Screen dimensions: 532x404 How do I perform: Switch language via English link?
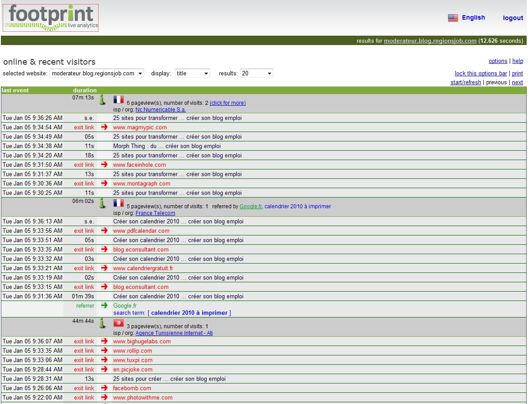click(473, 18)
